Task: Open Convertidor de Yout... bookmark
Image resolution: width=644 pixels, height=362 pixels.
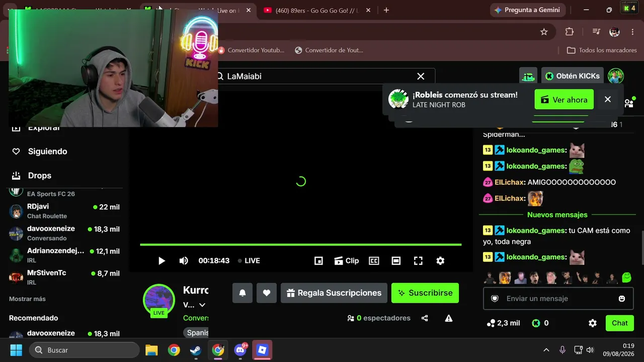Action: [x=329, y=50]
